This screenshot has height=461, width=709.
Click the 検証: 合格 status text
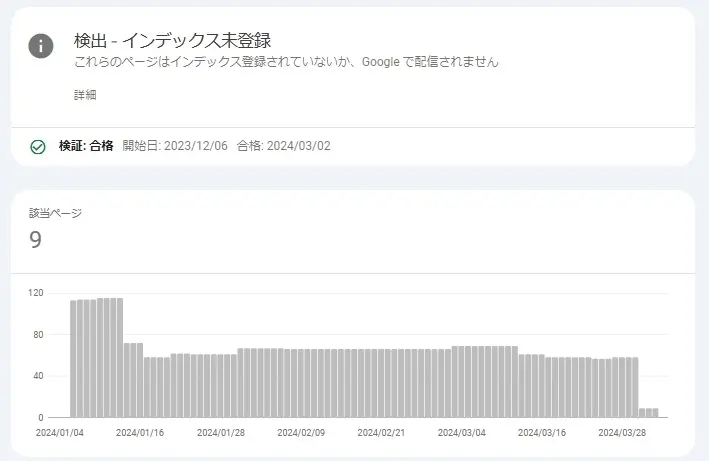click(86, 146)
